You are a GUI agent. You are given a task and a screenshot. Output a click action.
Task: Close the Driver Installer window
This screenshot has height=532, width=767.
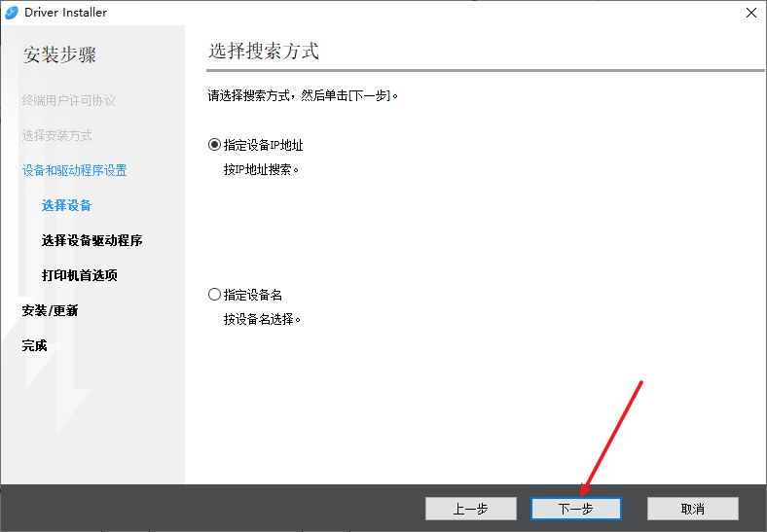(x=750, y=13)
